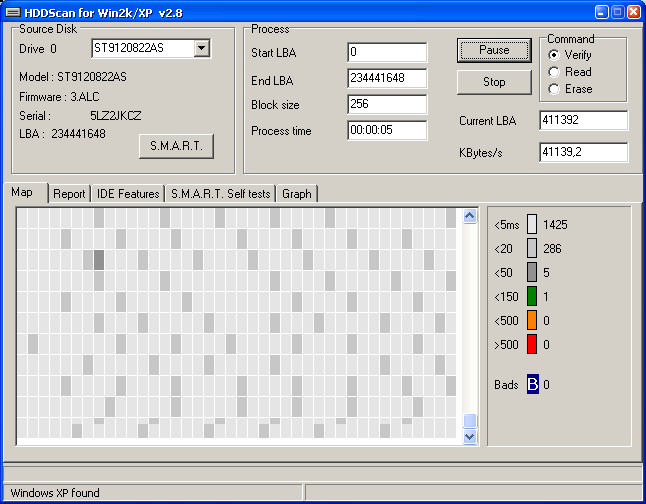Image resolution: width=646 pixels, height=504 pixels.
Task: Click the 286 count next to <20
Action: coord(552,248)
